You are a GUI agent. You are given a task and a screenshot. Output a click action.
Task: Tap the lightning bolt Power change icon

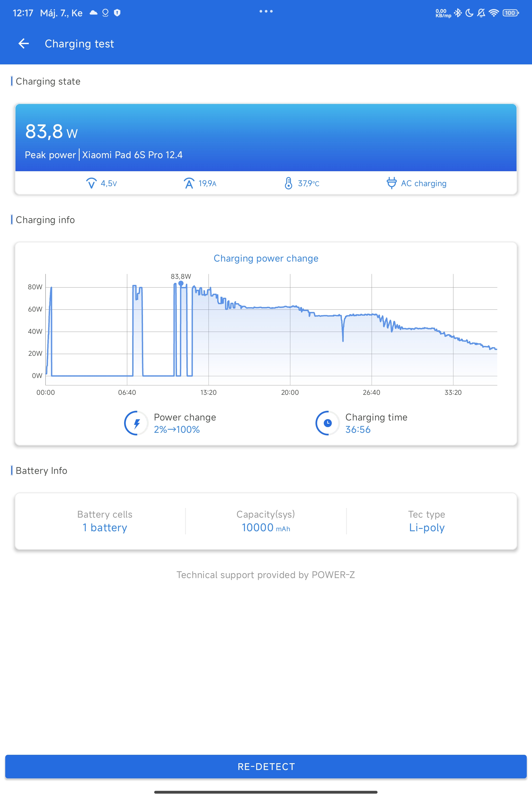pos(136,423)
